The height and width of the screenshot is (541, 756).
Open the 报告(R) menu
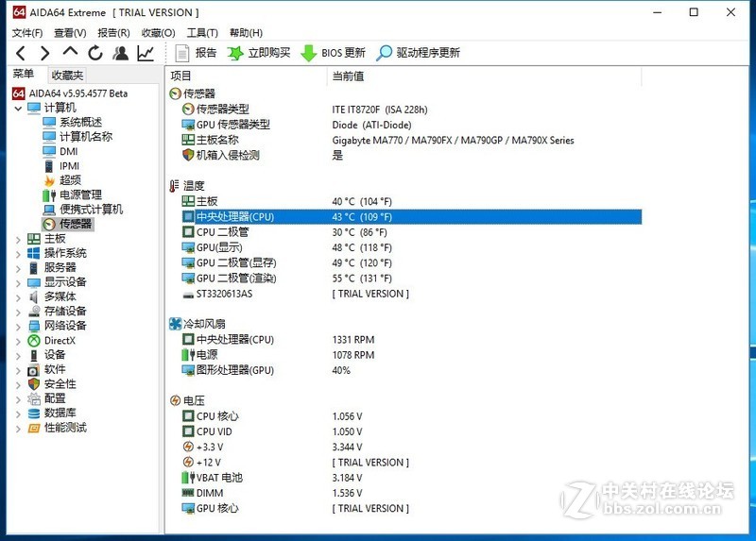[x=113, y=33]
